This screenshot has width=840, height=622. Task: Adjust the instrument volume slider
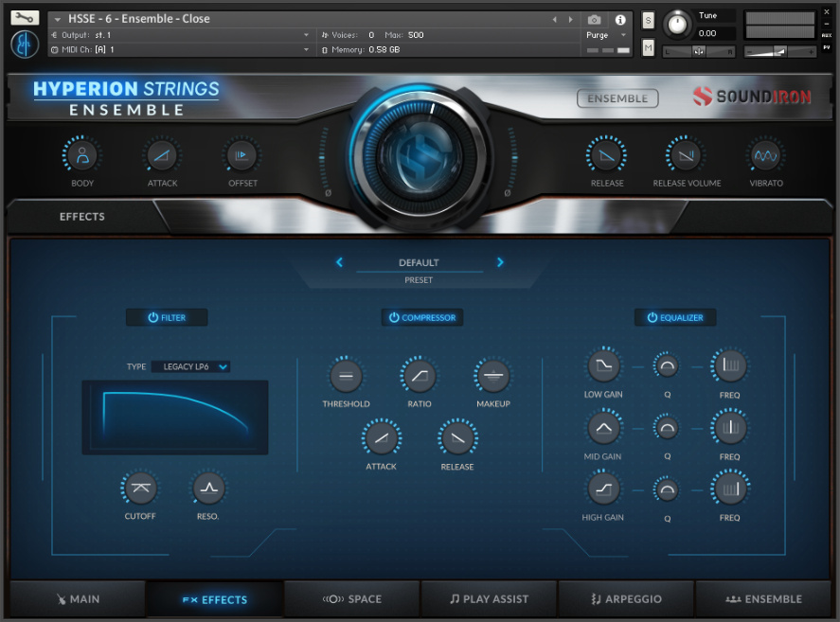click(x=780, y=51)
